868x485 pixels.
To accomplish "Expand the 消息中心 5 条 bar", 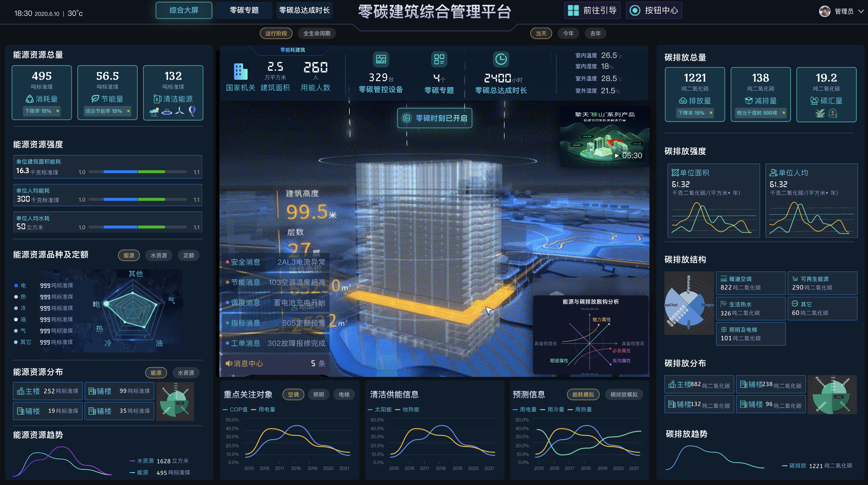I will (x=275, y=363).
